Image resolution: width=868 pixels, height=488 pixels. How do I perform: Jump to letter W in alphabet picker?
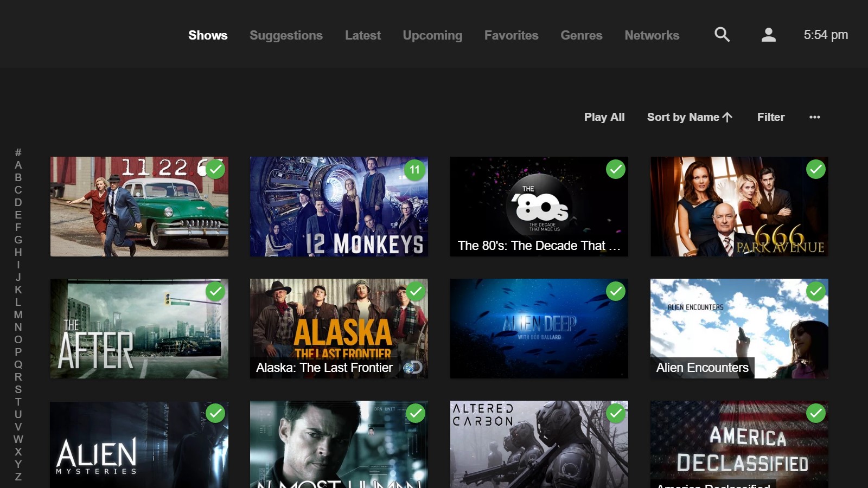click(x=18, y=439)
